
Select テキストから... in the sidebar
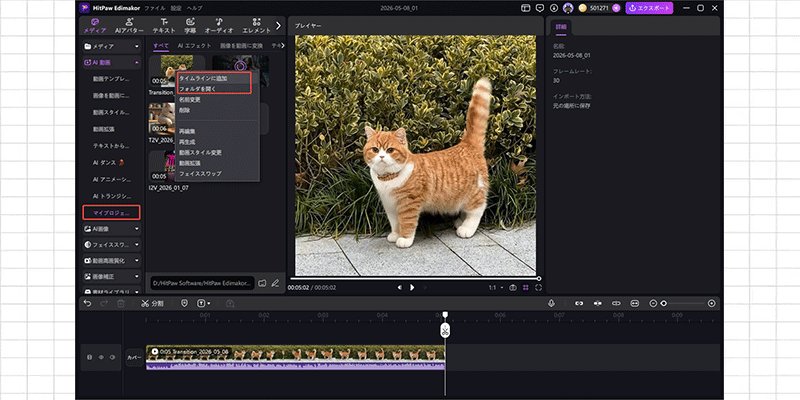pos(111,146)
